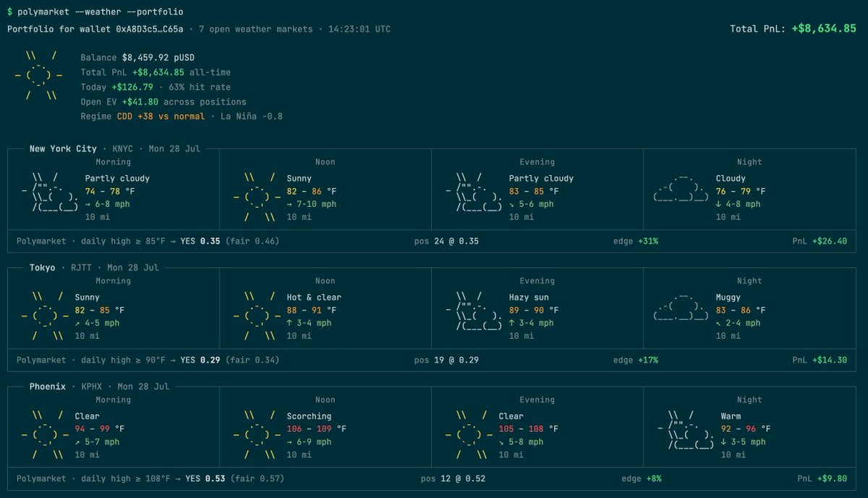Image resolution: width=868 pixels, height=498 pixels.
Task: Click the 'pos 12 @ 0.52' position
Action: 453,478
